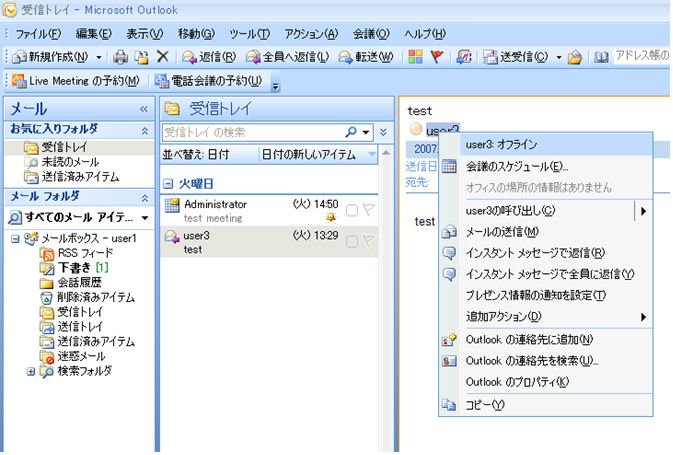Viewport: 673px width, 455px height.
Task: Toggle 日付の新しいアイテム sort order
Action: pyautogui.click(x=318, y=155)
